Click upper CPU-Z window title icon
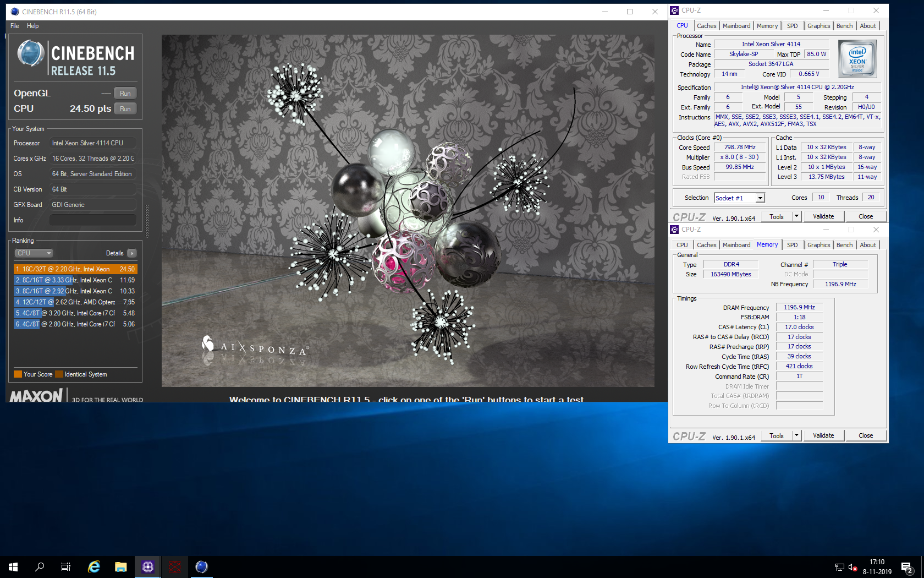This screenshot has width=924, height=578. pos(674,10)
